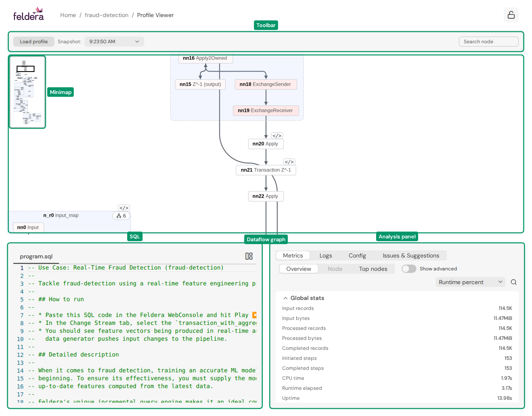Image resolution: width=532 pixels, height=416 pixels.
Task: Select the Overview sub-tab
Action: [299, 269]
